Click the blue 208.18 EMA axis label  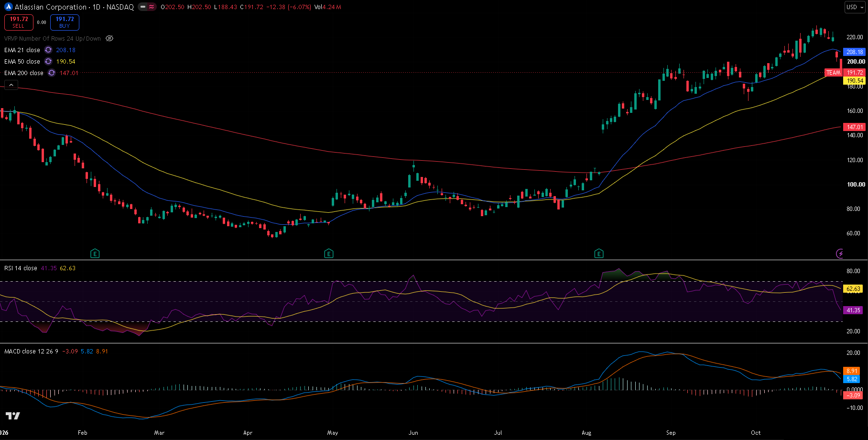coord(854,52)
